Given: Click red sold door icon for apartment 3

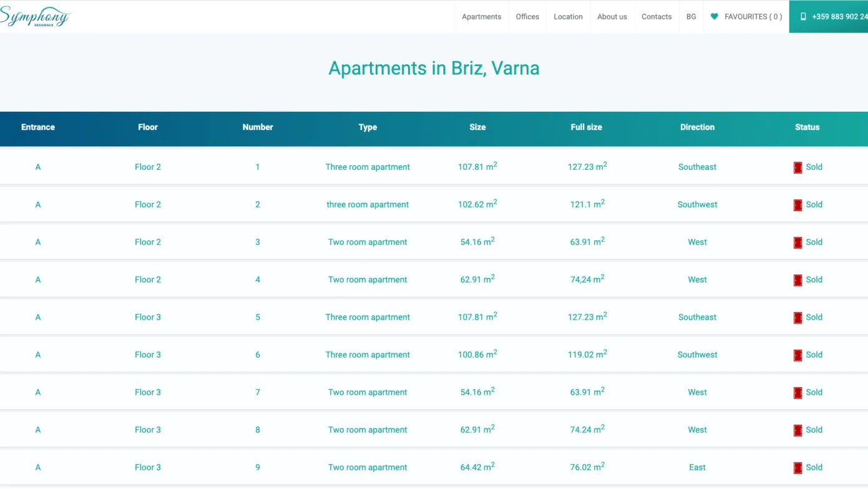Looking at the screenshot, I should tap(797, 242).
